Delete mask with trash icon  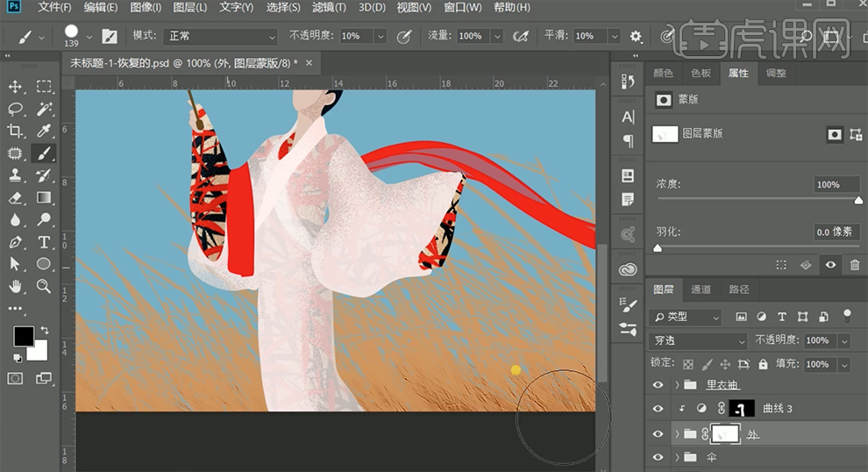click(x=855, y=264)
